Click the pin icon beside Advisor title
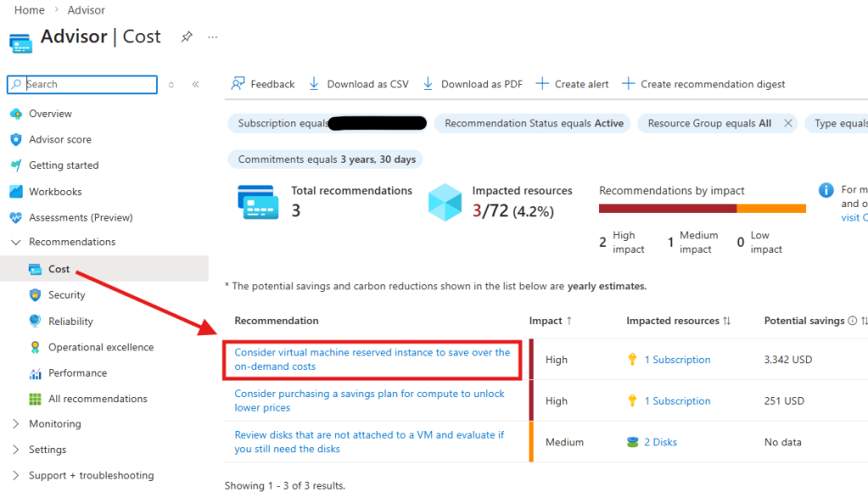The width and height of the screenshot is (868, 498). (x=186, y=36)
